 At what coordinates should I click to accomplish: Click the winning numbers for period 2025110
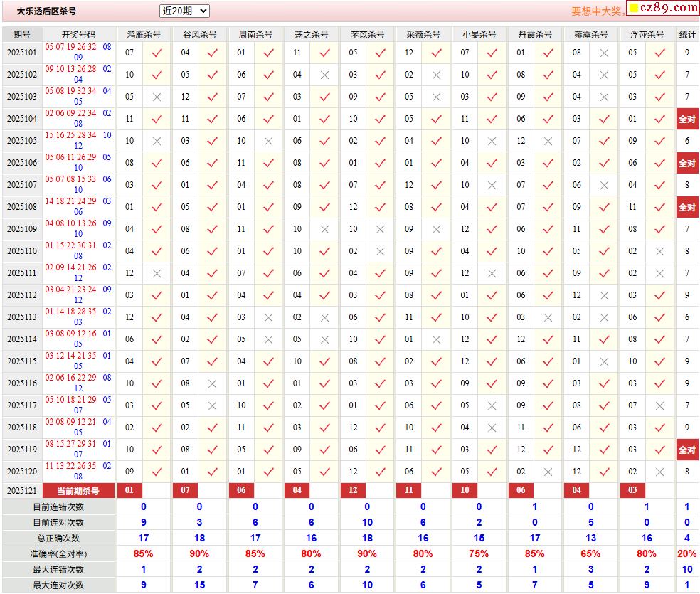[78, 250]
